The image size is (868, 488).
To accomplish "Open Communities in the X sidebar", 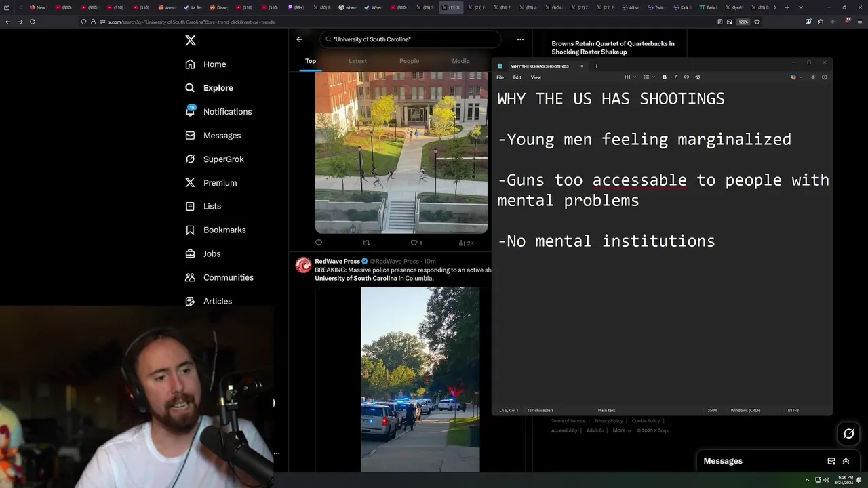I will pos(219,277).
